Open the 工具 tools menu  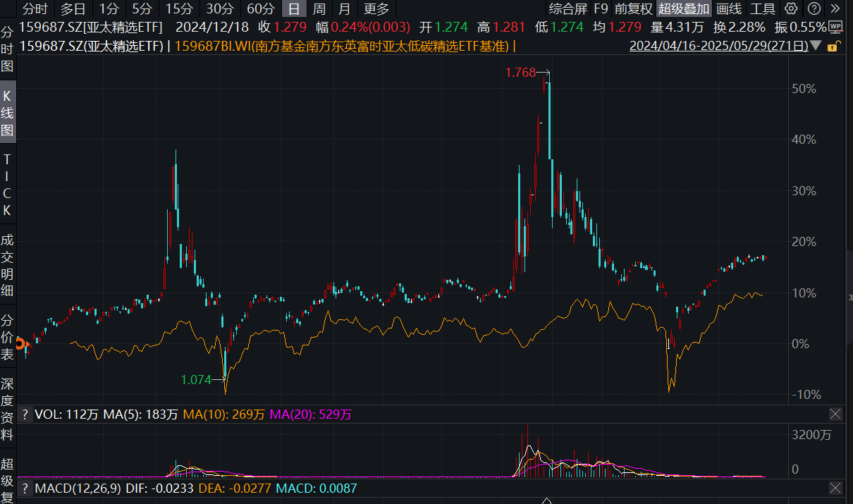click(763, 8)
